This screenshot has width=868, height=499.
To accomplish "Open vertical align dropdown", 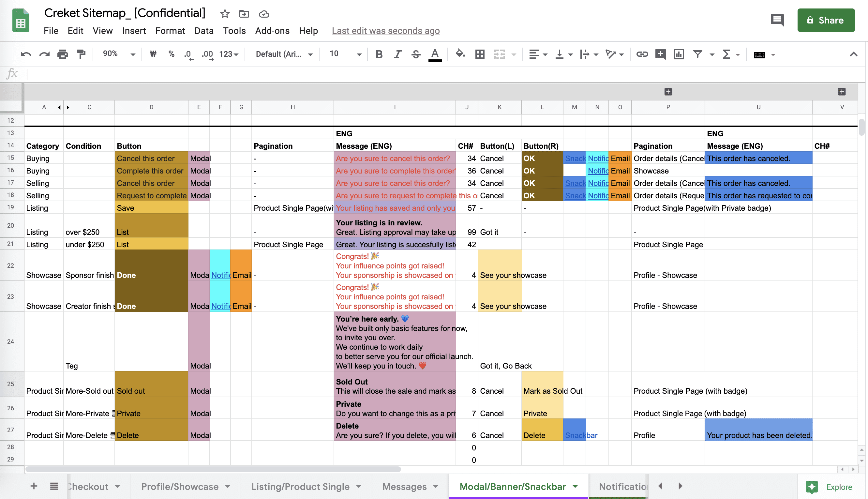I will [563, 54].
